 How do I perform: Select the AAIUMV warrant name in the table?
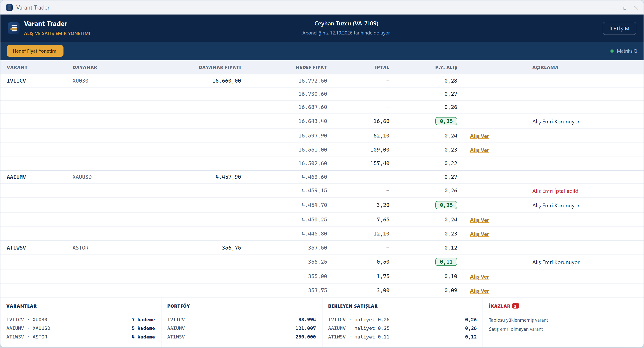pyautogui.click(x=16, y=177)
